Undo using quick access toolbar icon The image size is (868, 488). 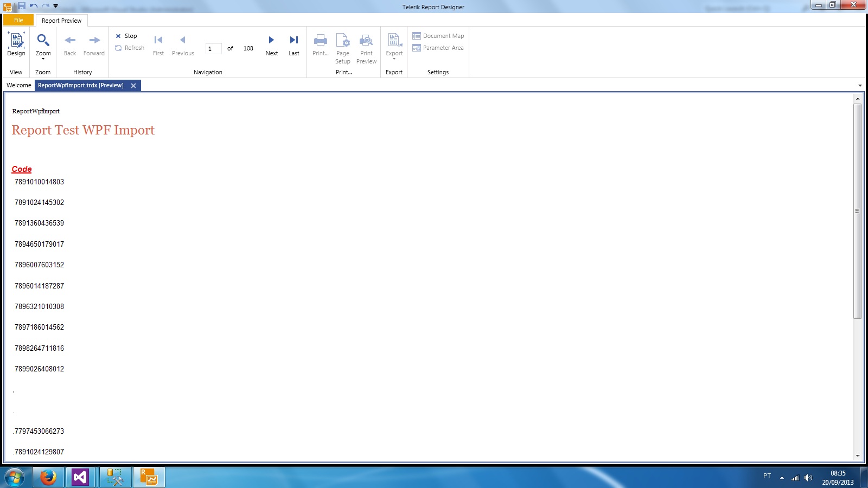(x=34, y=6)
